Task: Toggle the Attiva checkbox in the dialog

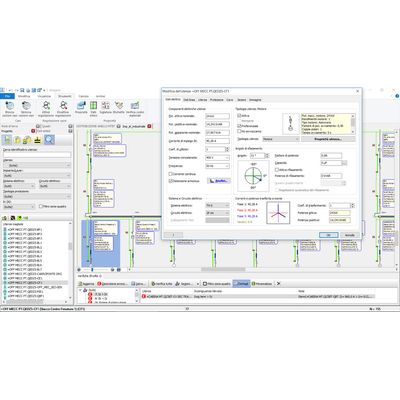Action: (239, 116)
